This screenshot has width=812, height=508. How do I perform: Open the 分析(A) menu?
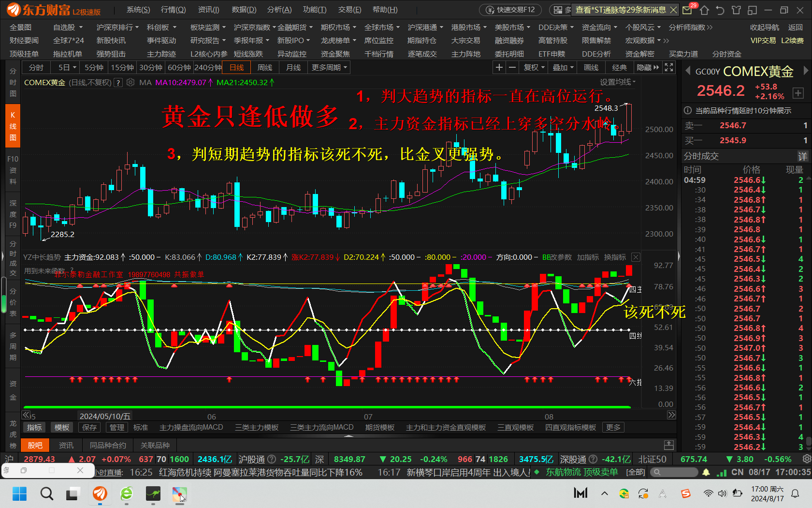pos(279,10)
